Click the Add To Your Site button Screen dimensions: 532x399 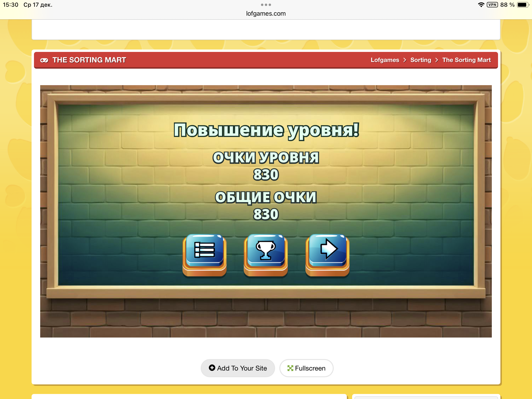[x=238, y=368]
